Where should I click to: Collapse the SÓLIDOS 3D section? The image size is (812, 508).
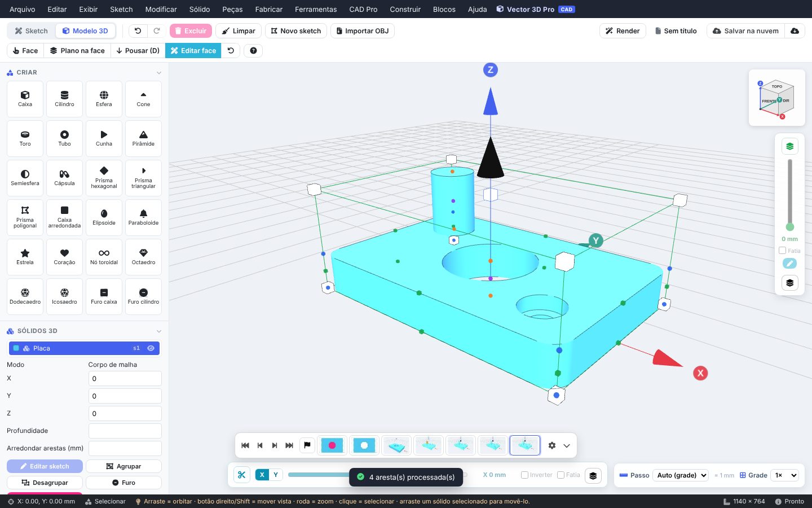159,331
